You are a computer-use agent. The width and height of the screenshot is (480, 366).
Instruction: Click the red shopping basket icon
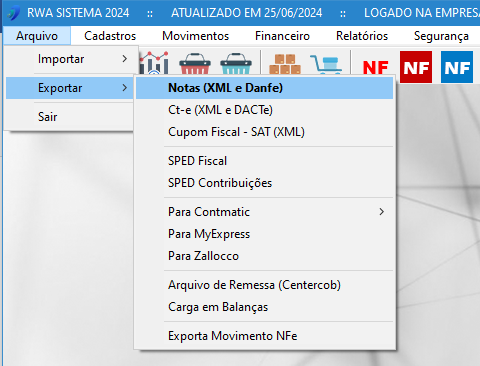tap(195, 63)
